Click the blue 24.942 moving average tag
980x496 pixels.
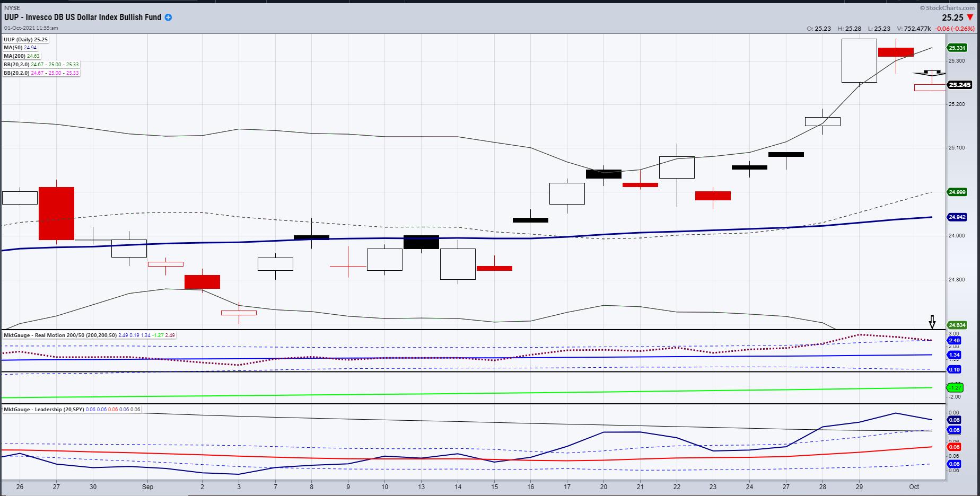pos(957,217)
